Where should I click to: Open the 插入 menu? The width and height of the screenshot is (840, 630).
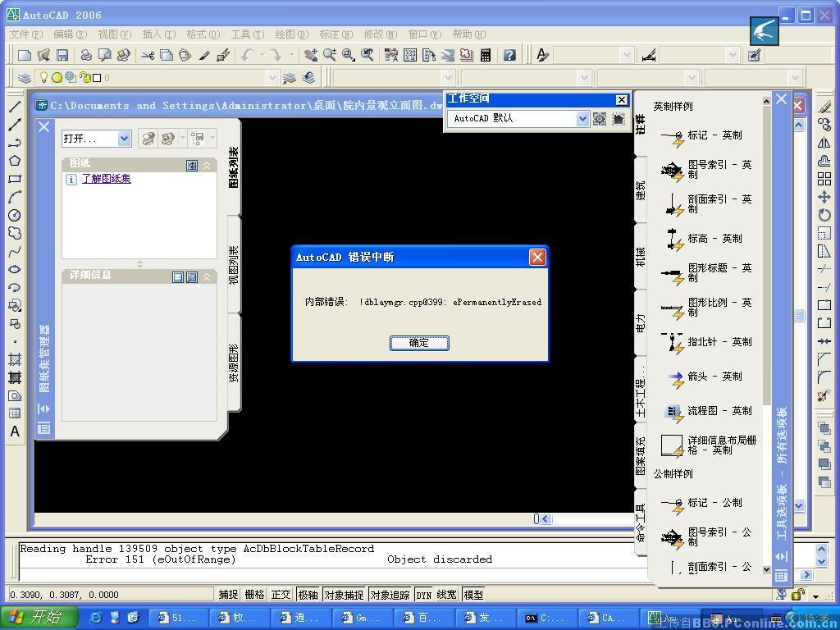tap(158, 34)
